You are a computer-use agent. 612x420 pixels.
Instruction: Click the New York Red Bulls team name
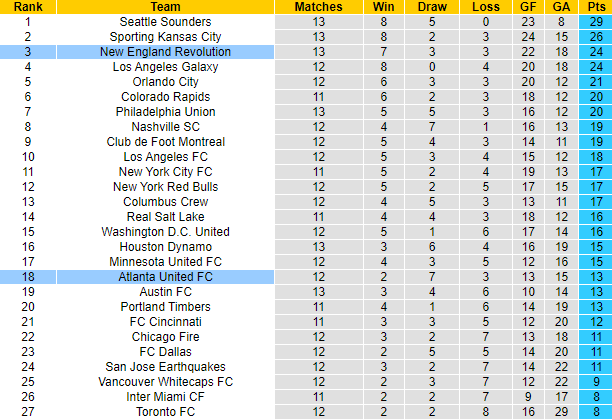coord(165,186)
